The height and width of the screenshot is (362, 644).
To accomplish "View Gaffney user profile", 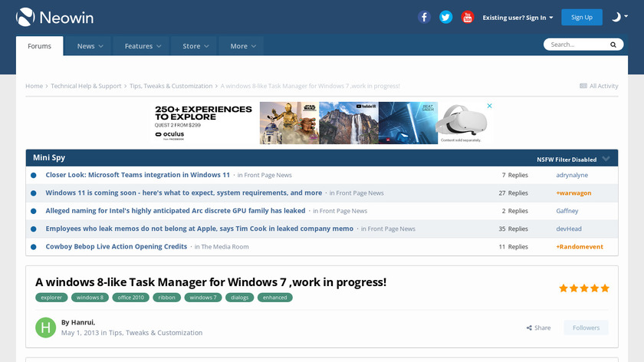I will click(567, 211).
